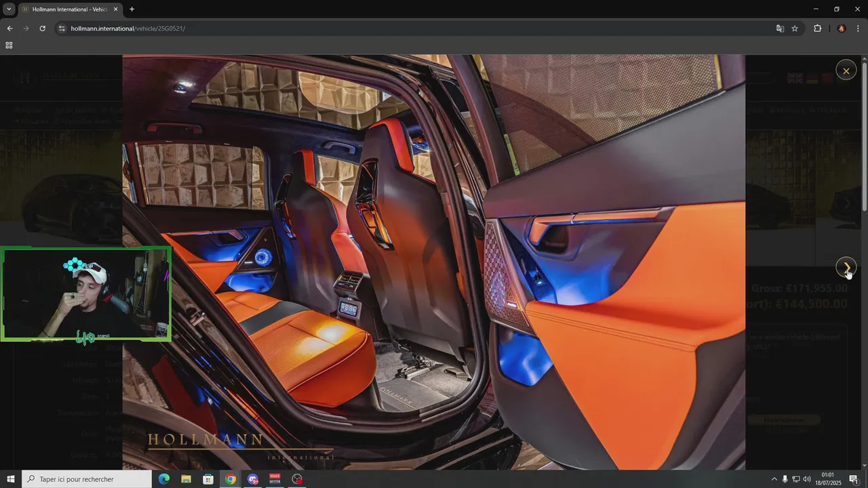This screenshot has height=488, width=868.
Task: Open Chrome's three-dot menu
Action: [859, 28]
